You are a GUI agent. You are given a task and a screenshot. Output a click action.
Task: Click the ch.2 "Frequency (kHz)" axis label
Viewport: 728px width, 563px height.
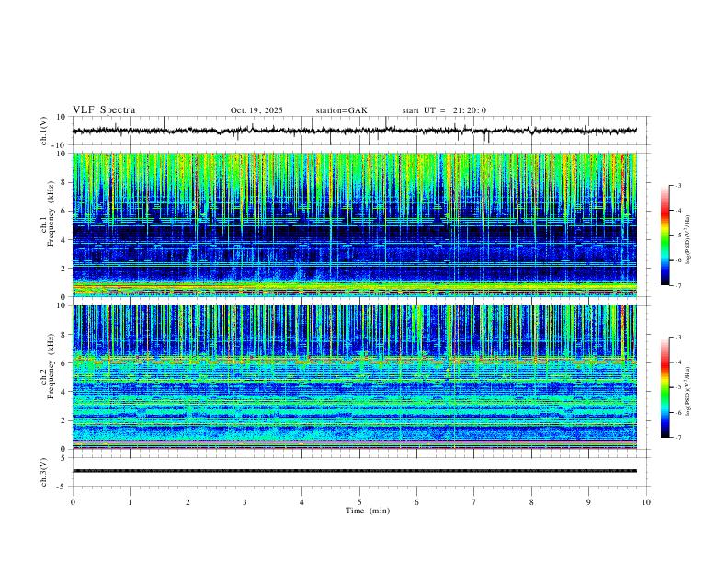51,365
